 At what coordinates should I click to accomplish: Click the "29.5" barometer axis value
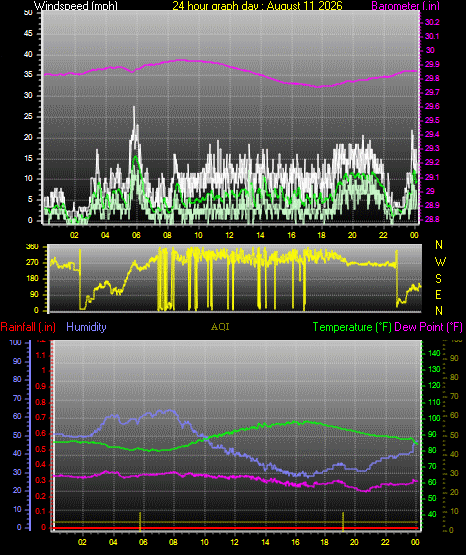click(432, 120)
